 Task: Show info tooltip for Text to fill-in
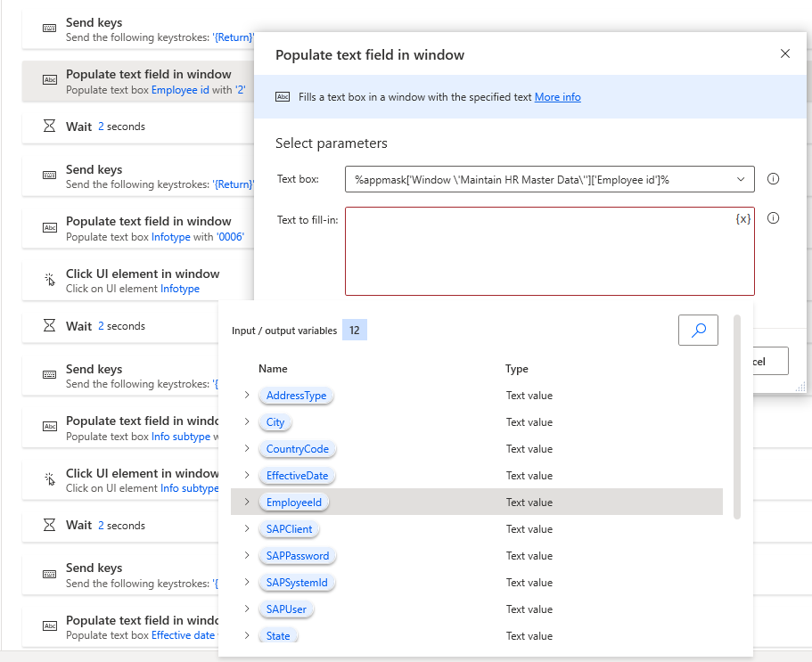773,218
